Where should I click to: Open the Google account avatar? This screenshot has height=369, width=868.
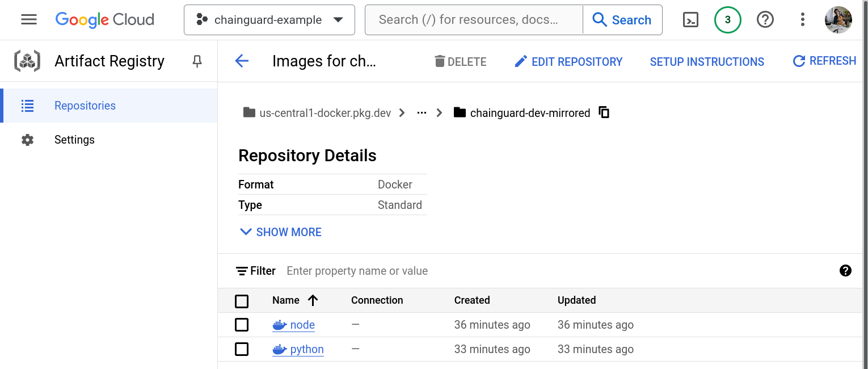838,19
